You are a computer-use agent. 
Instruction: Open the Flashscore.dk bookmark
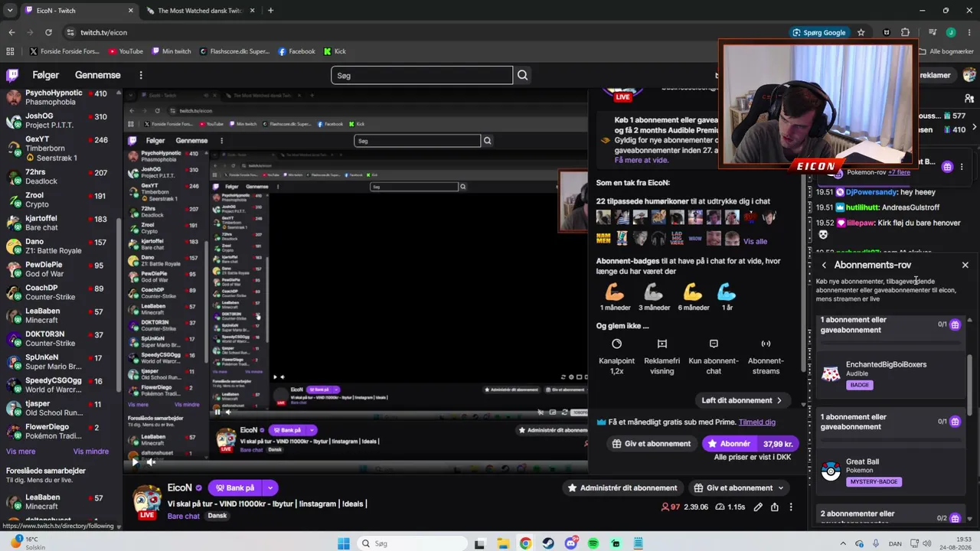[234, 51]
